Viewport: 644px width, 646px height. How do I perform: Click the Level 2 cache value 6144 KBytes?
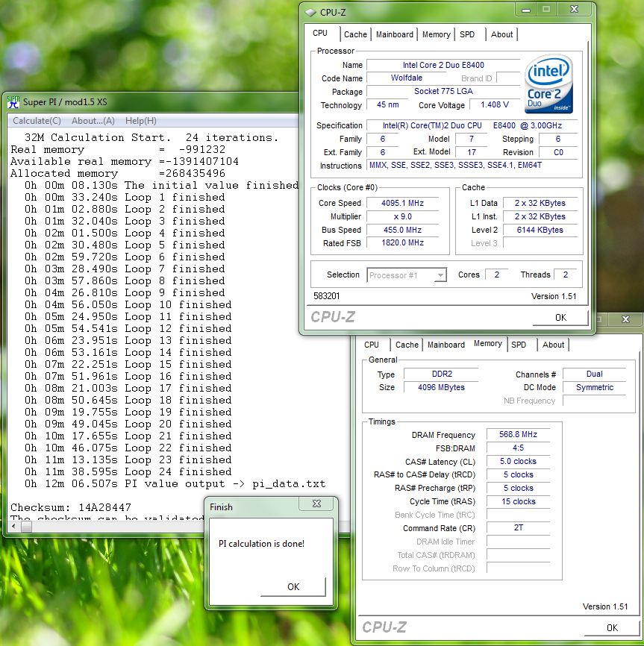coord(540,230)
